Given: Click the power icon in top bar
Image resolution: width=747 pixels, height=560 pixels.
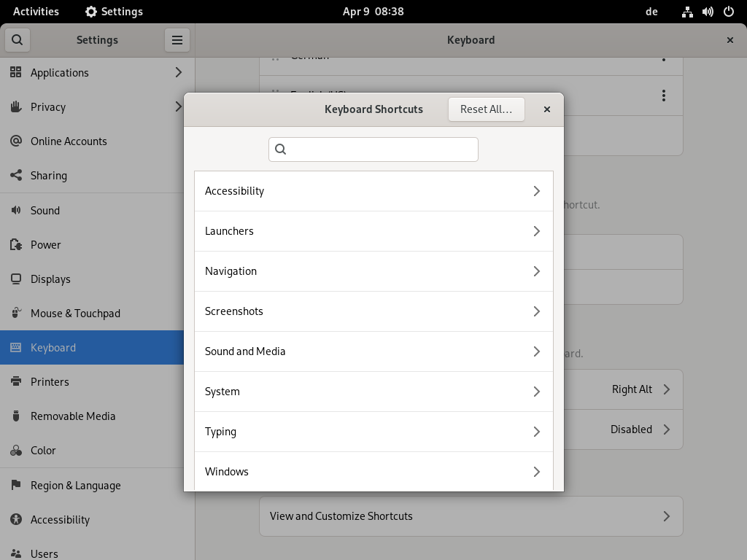Looking at the screenshot, I should (x=728, y=12).
